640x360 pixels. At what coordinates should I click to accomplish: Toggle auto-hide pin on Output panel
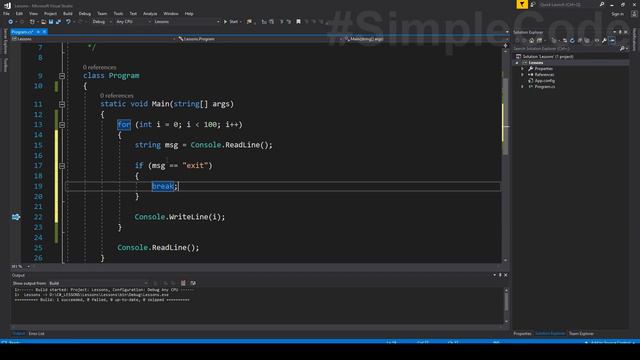pyautogui.click(x=500, y=275)
